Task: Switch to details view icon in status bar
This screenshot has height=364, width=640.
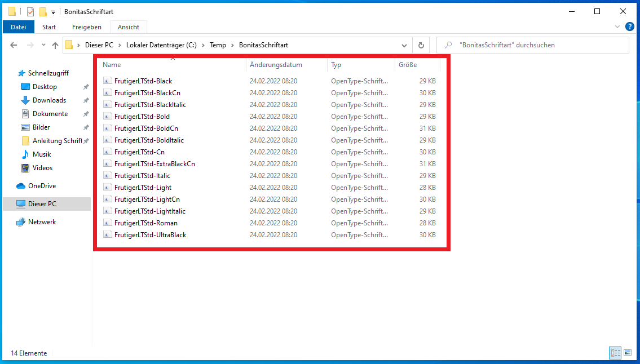Action: [615, 353]
